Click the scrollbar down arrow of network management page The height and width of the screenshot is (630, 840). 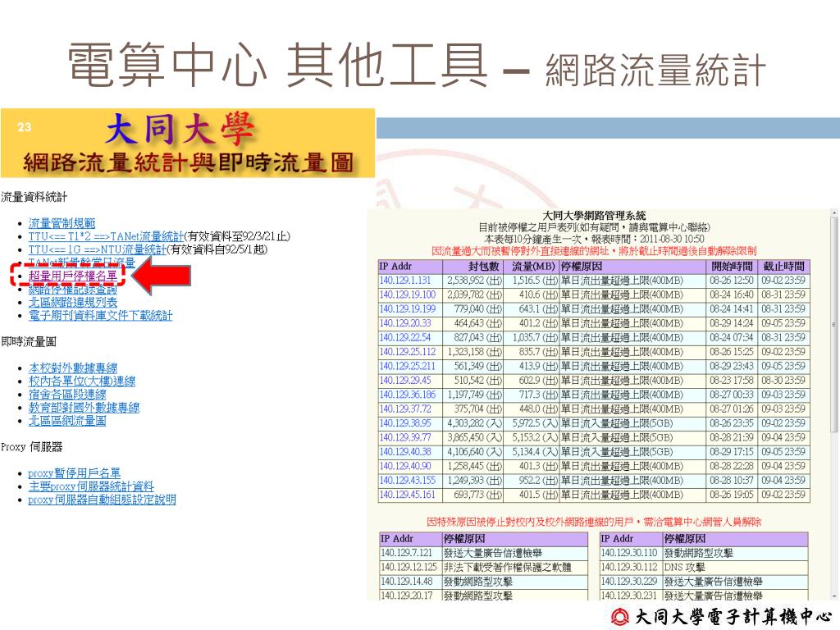[x=833, y=596]
